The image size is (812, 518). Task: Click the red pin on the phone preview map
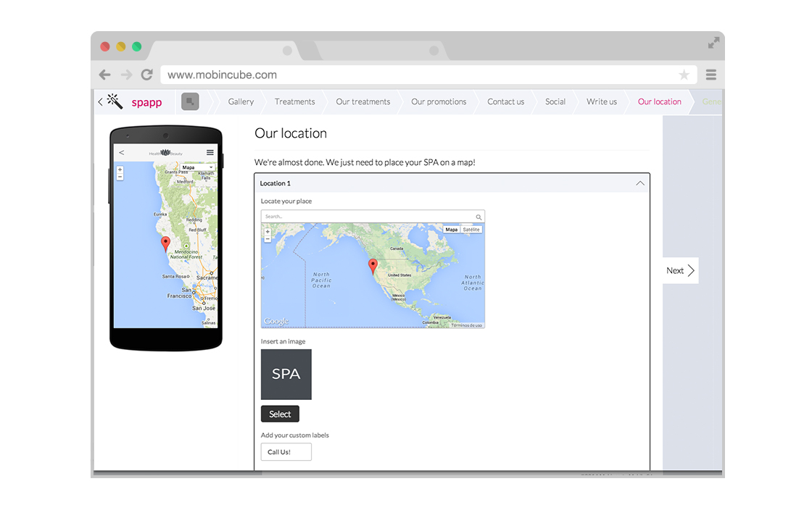click(165, 243)
